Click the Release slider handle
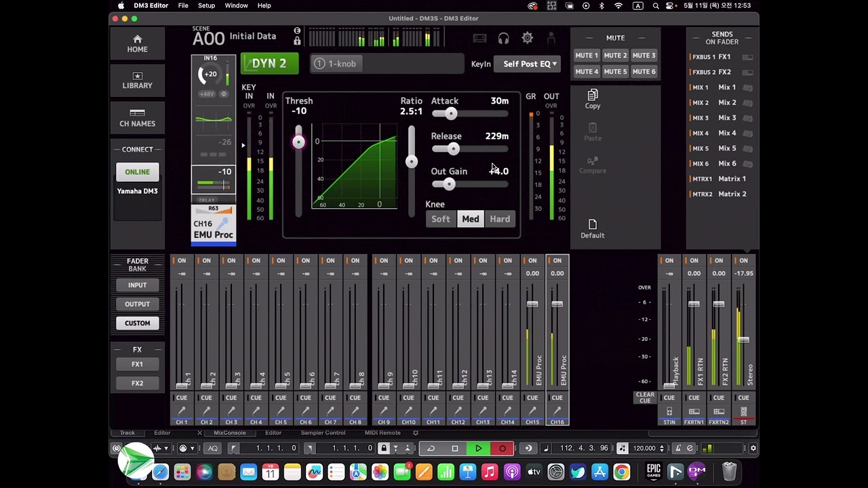The height and width of the screenshot is (488, 868). click(x=454, y=149)
